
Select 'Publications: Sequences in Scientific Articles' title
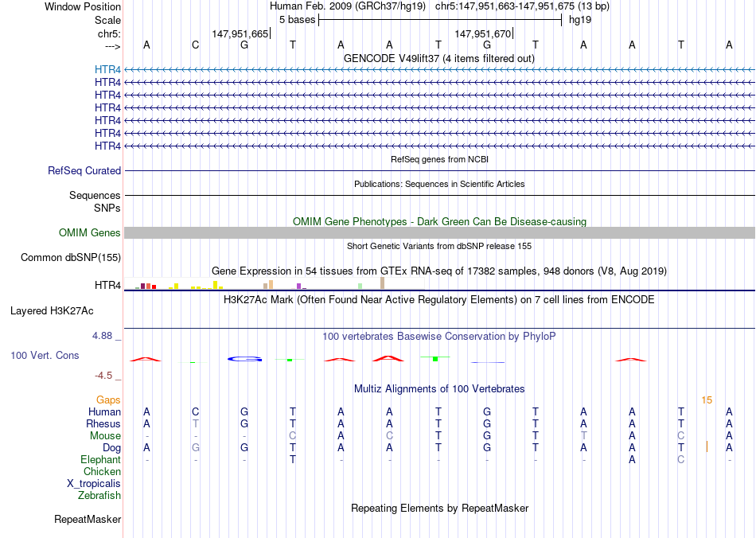coord(439,184)
